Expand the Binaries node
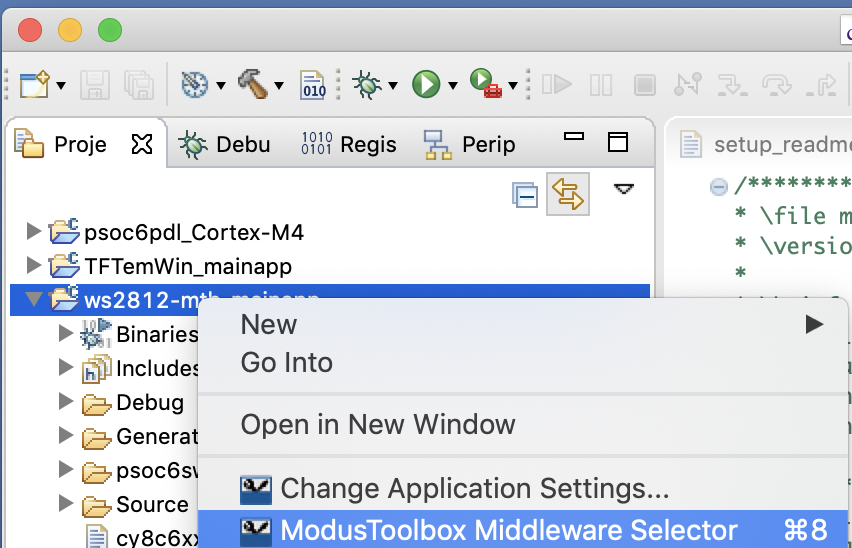Image resolution: width=852 pixels, height=548 pixels. [66, 333]
